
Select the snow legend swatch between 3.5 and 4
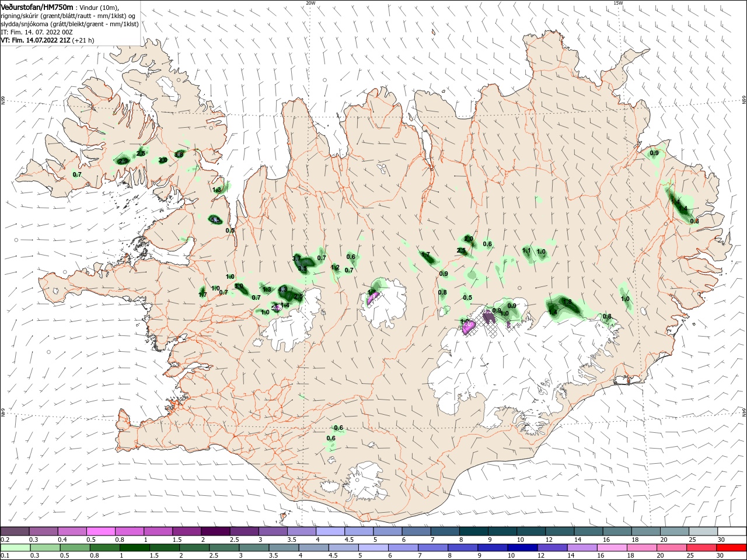pyautogui.click(x=301, y=531)
